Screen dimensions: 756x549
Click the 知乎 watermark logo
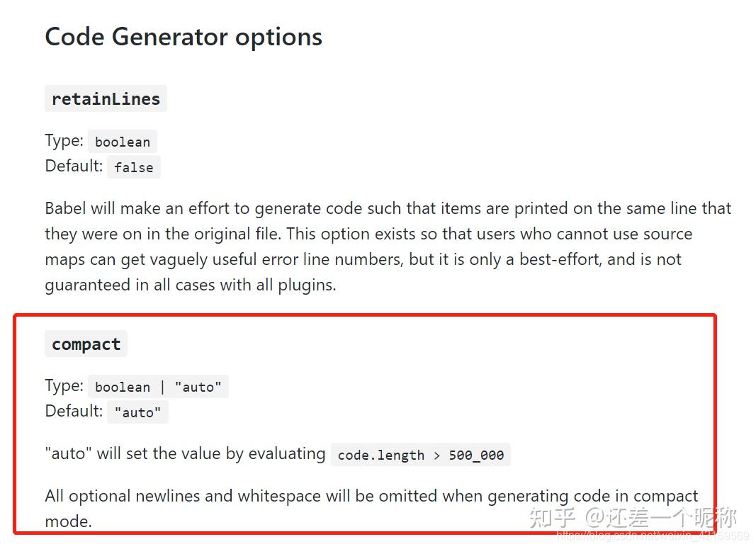553,518
